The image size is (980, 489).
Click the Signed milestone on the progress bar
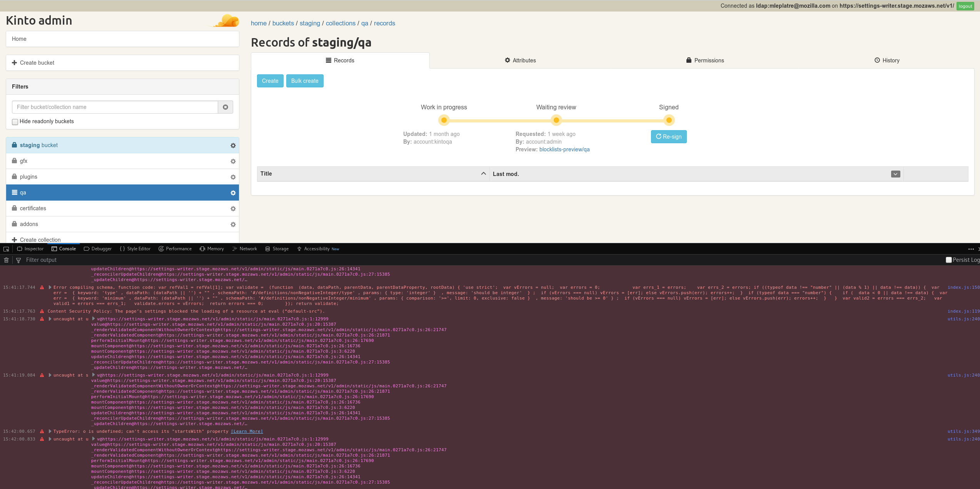coord(669,120)
